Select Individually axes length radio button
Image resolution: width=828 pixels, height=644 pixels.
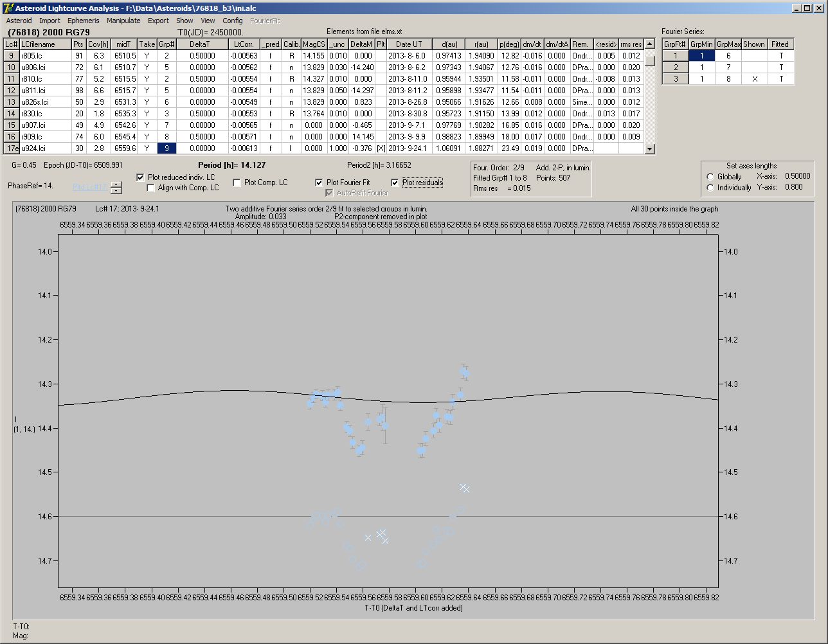[710, 188]
